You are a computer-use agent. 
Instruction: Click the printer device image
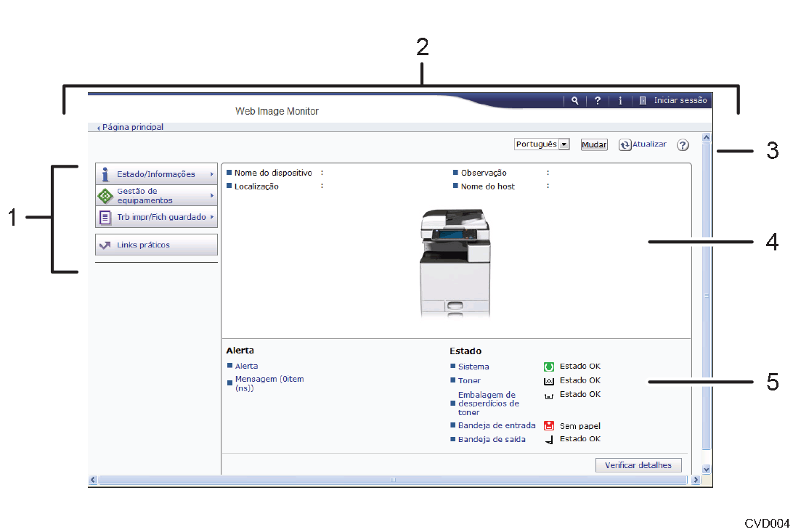pos(455,263)
